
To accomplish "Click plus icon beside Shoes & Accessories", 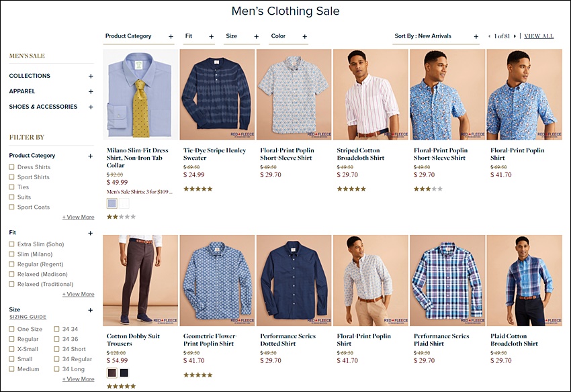I will pyautogui.click(x=91, y=107).
